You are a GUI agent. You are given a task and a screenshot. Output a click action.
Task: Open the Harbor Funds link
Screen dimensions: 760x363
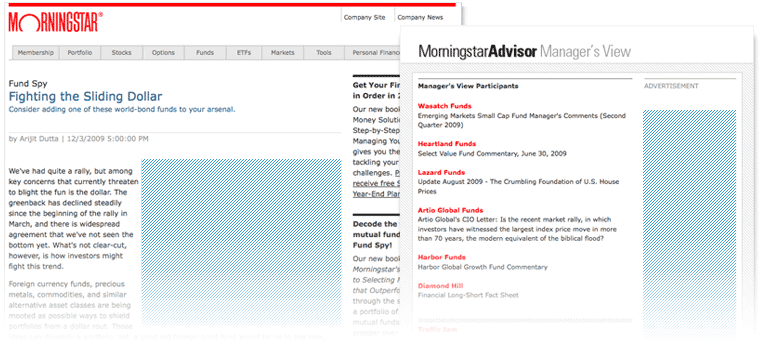(x=442, y=257)
